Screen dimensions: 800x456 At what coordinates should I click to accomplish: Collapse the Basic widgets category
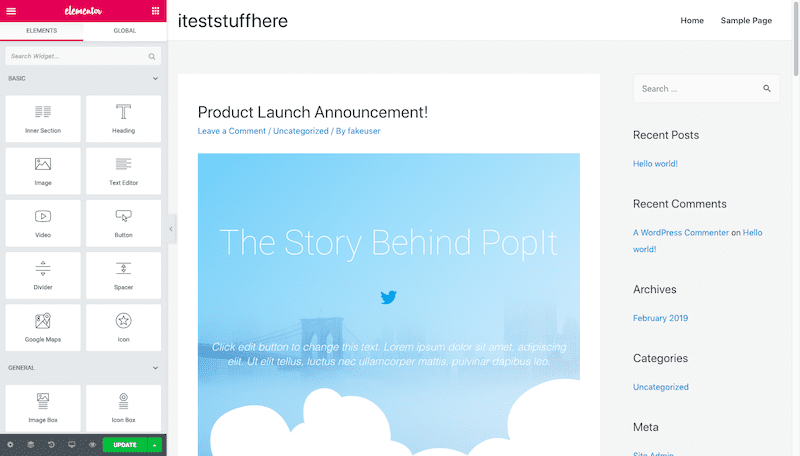(x=155, y=79)
